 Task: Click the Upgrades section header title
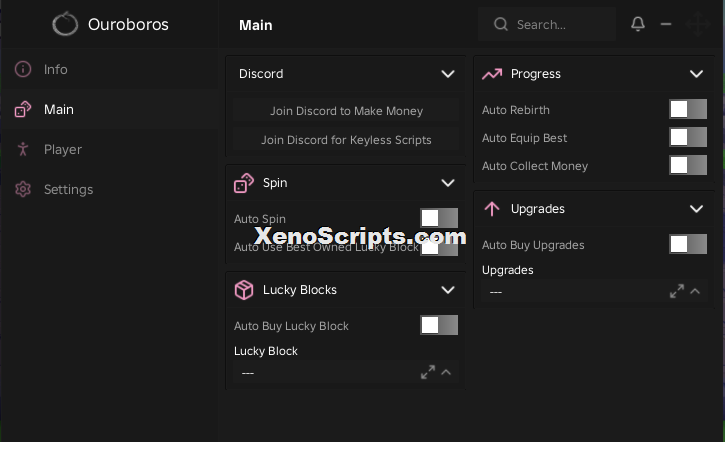tap(538, 209)
